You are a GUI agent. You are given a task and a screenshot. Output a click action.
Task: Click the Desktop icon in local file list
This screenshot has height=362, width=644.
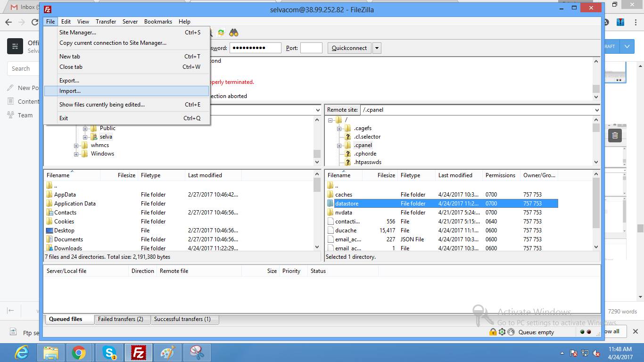50,230
